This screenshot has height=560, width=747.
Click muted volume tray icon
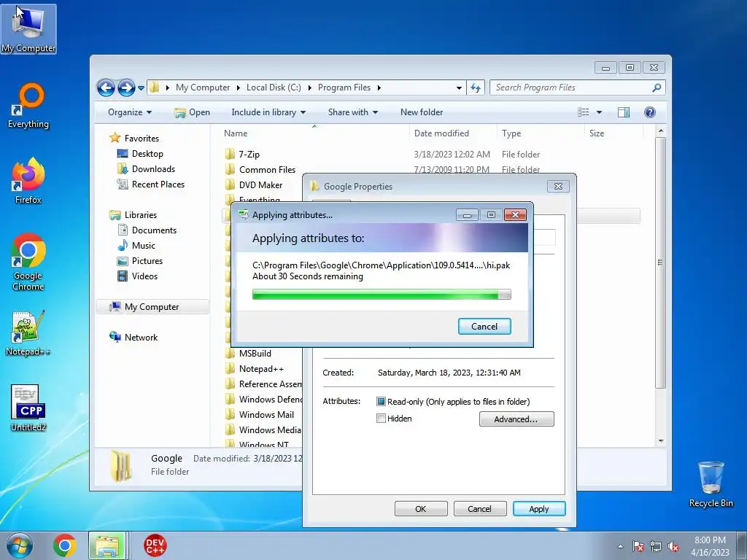pos(673,546)
